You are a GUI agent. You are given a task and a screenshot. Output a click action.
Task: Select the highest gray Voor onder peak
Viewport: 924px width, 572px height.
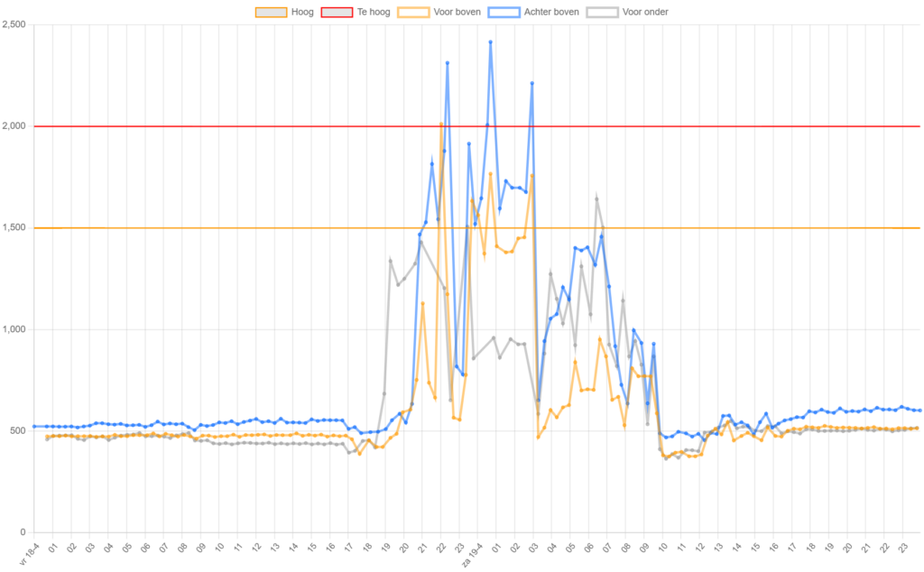point(596,192)
